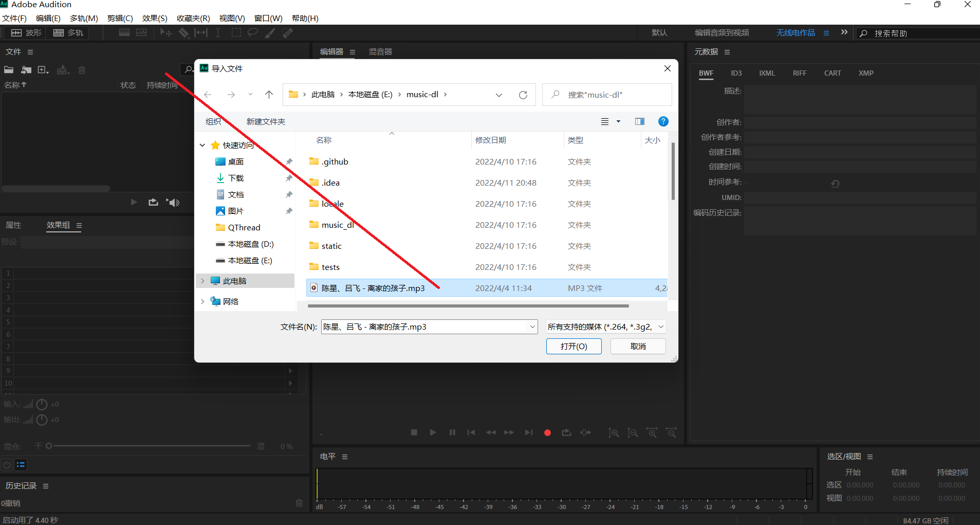Toggle the effects rack list view icon
Image resolution: width=980 pixels, height=525 pixels.
(x=20, y=465)
